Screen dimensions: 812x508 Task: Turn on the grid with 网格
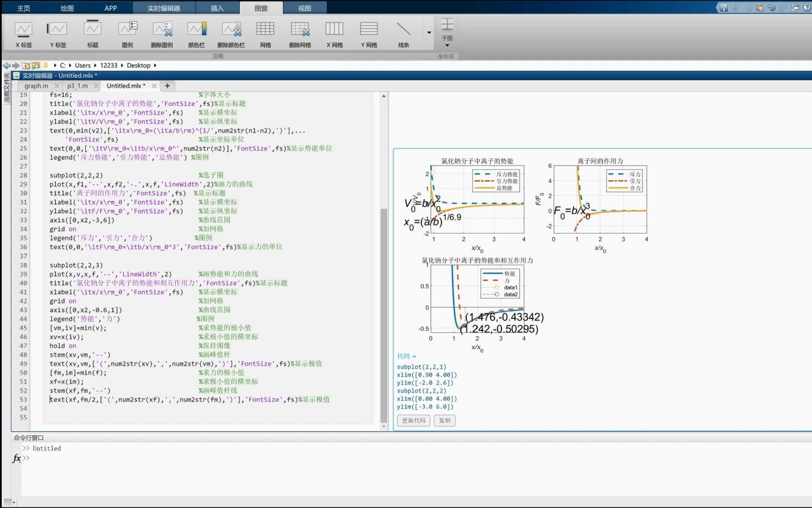265,34
